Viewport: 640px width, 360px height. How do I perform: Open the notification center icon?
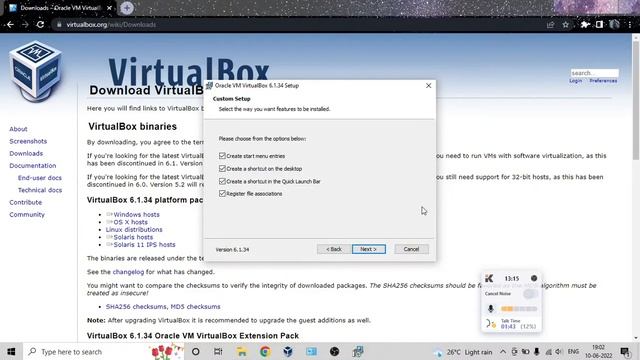(x=625, y=351)
